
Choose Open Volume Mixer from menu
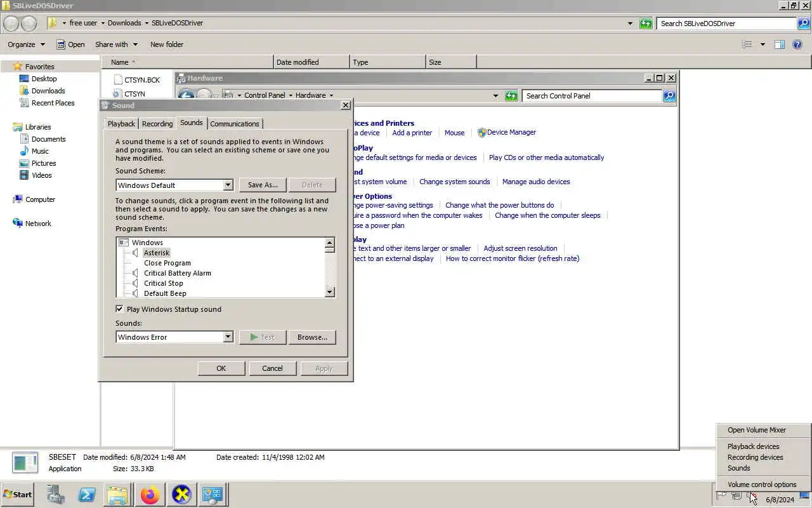click(764, 430)
